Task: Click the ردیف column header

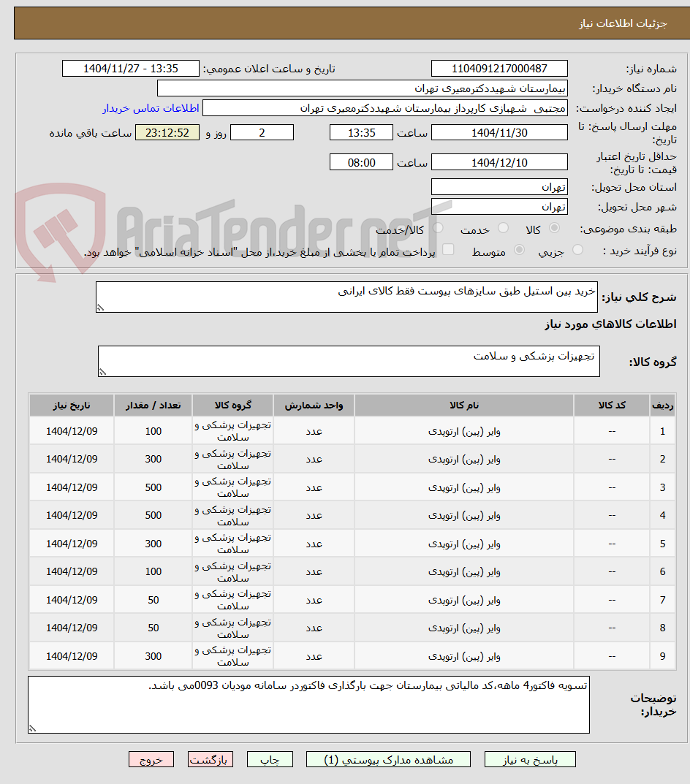Action: point(663,405)
